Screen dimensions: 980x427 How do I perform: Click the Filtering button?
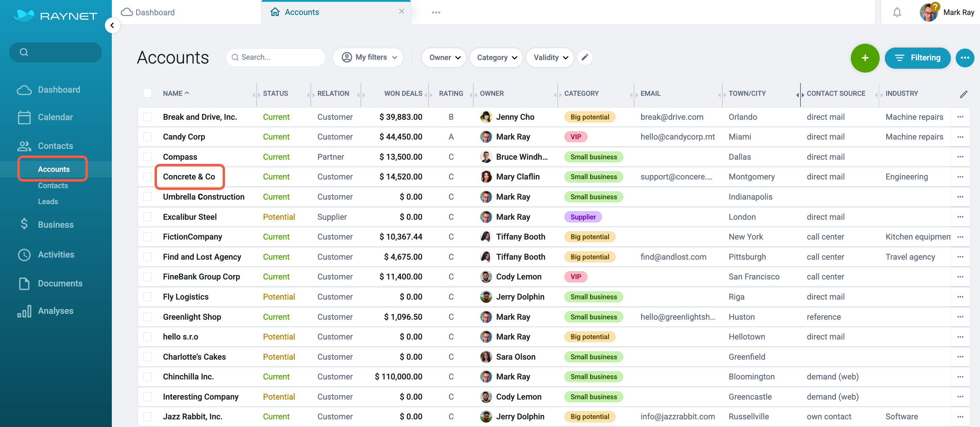coord(917,58)
